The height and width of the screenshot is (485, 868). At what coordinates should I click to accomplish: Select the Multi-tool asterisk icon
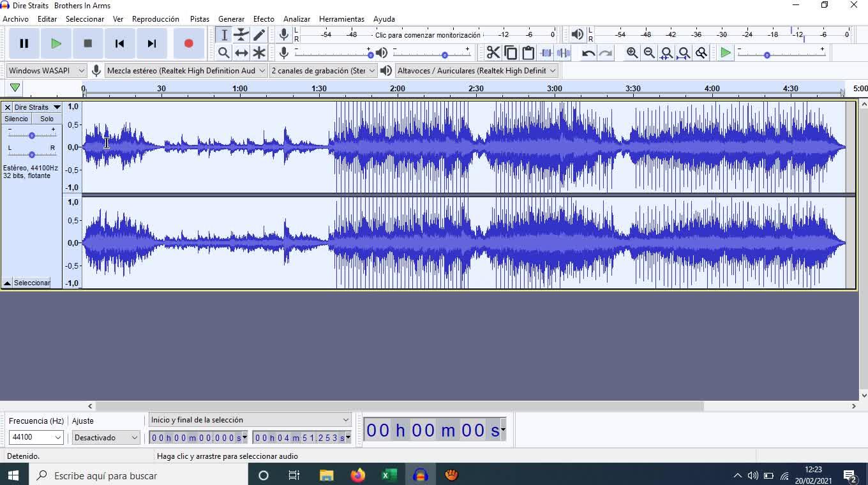point(259,53)
